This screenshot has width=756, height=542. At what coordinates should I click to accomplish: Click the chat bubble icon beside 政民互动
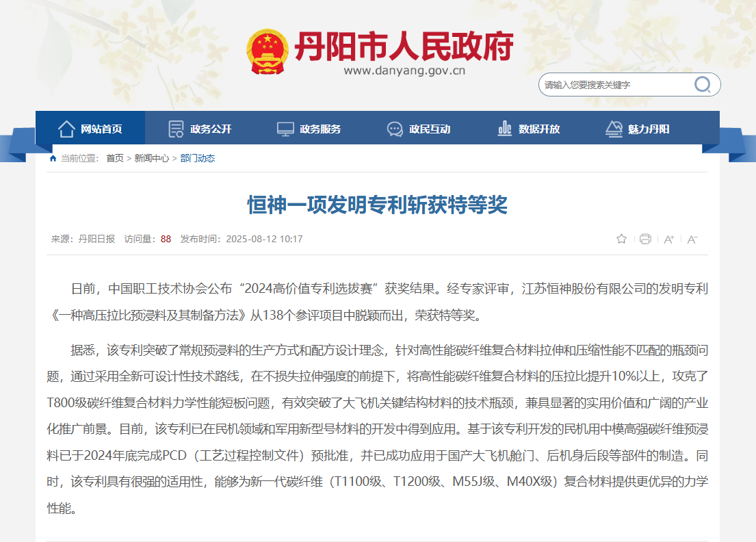[x=395, y=129]
